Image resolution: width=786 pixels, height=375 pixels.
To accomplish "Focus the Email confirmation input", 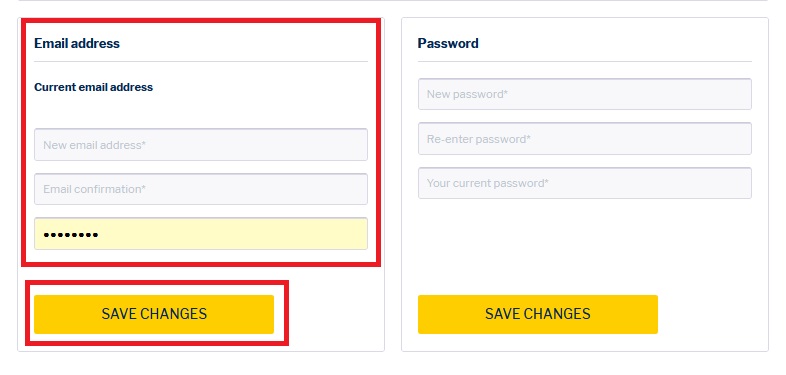I will 201,189.
